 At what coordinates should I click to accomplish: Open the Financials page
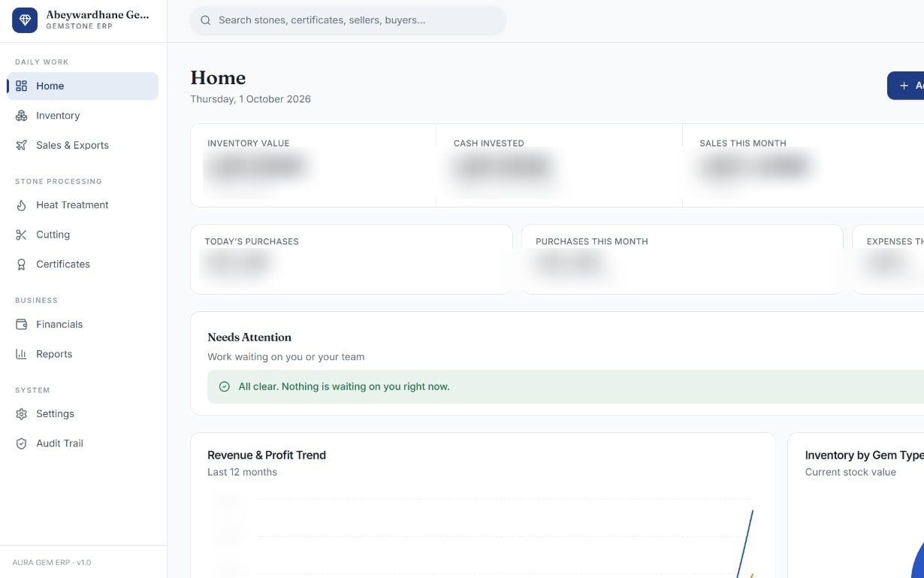83,324
